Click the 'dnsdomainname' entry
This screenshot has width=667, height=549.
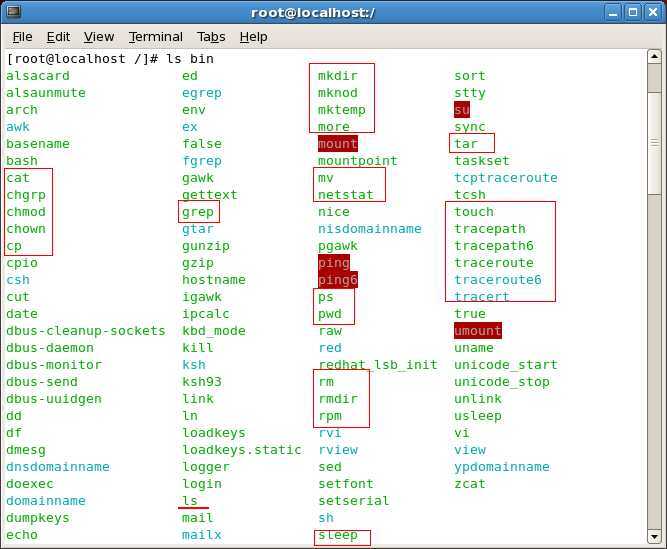coord(58,467)
